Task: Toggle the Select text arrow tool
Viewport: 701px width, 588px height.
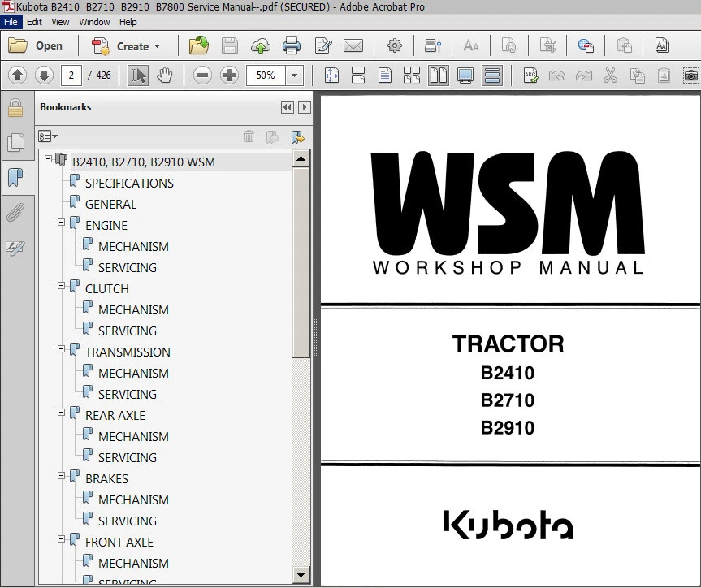Action: 138,76
